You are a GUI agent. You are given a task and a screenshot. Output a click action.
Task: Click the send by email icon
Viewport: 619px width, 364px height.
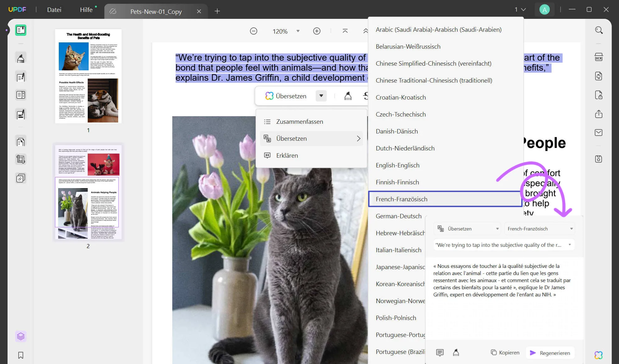click(599, 133)
